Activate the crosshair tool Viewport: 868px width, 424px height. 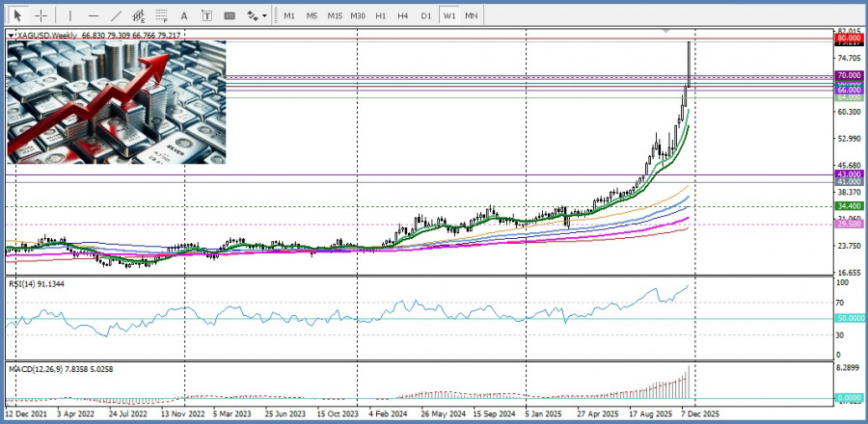(x=41, y=15)
